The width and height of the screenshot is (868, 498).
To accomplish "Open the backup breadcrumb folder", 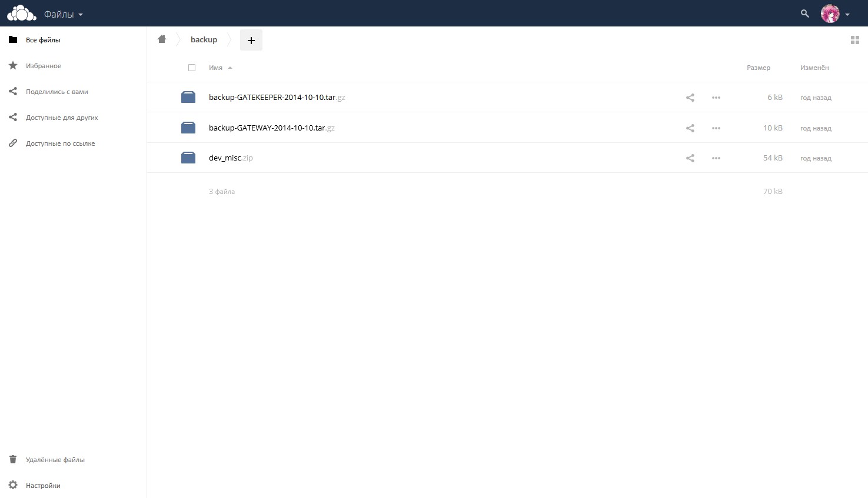I will [x=204, y=39].
